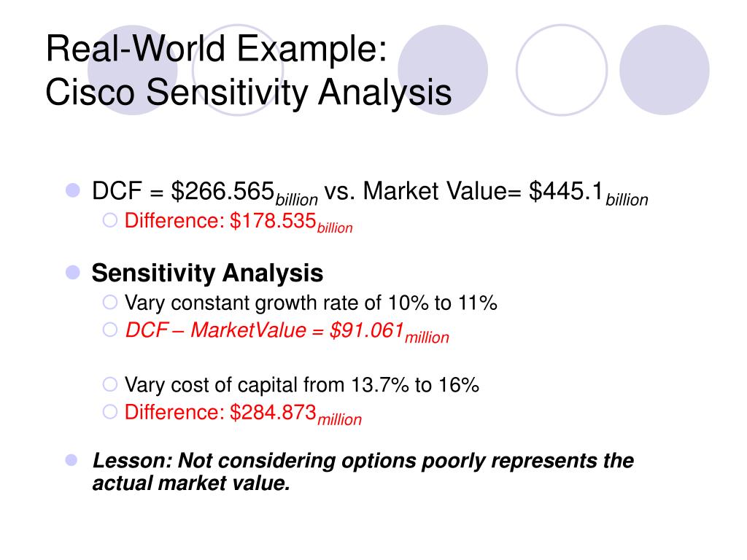Click the 'Lesson: Not considering options' sentence

[363, 472]
